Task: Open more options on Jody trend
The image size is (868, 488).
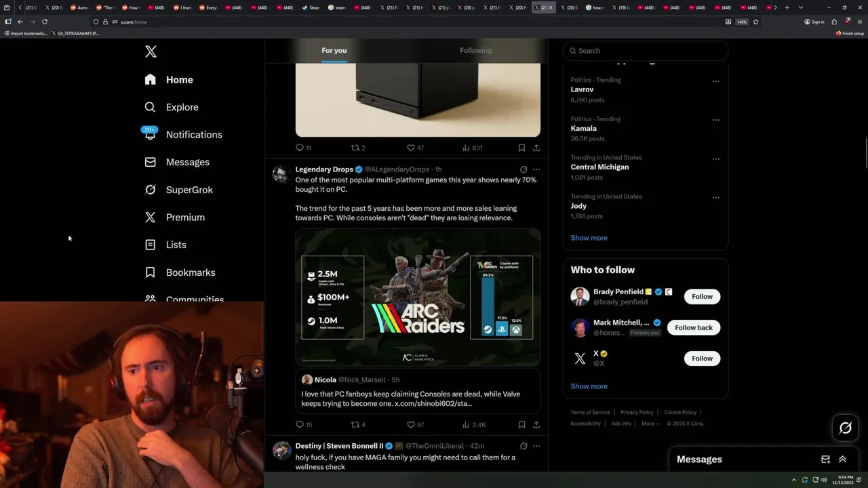Action: [x=715, y=198]
